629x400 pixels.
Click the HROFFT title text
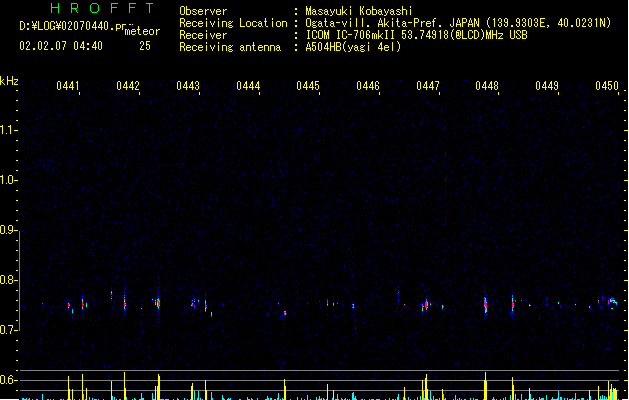(x=103, y=8)
